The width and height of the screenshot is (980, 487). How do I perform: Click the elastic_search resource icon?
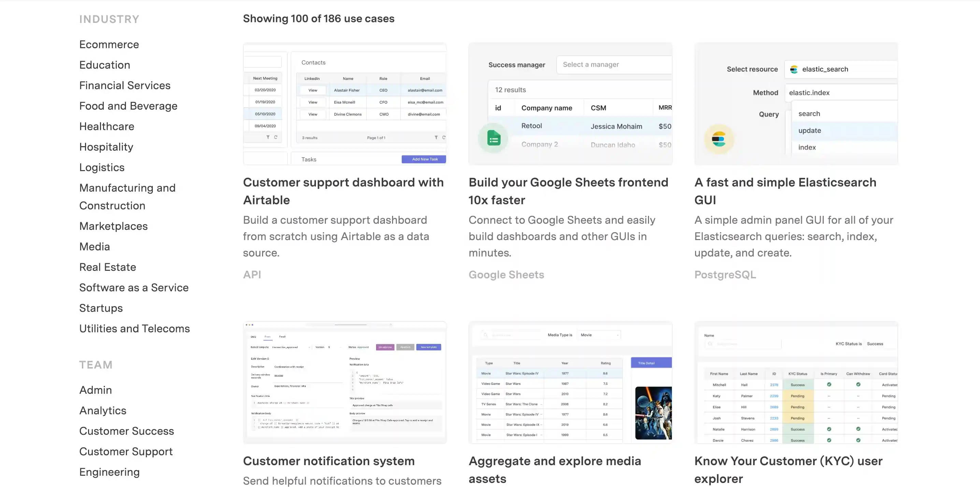[794, 69]
